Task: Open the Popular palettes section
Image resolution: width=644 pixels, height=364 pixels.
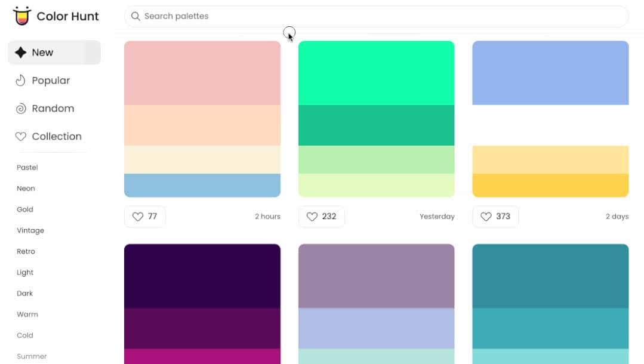Action: 51,81
